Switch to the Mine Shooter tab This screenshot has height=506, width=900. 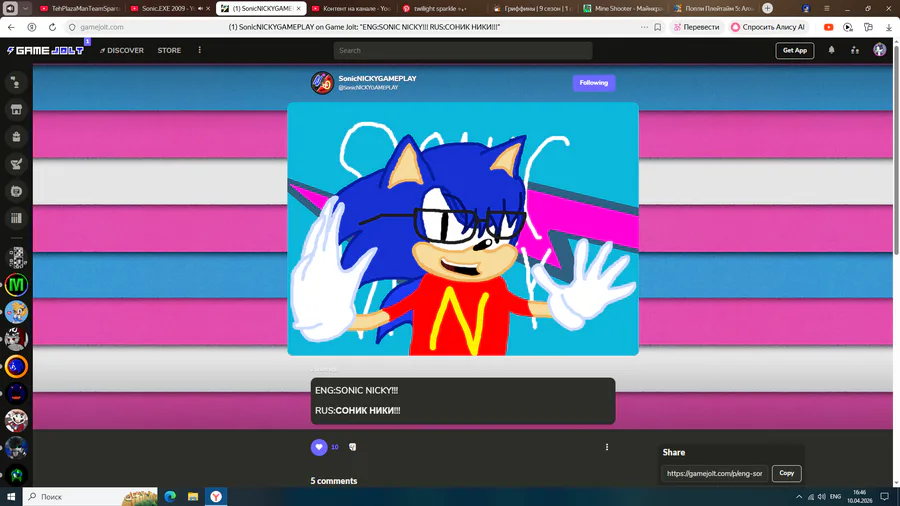click(623, 9)
